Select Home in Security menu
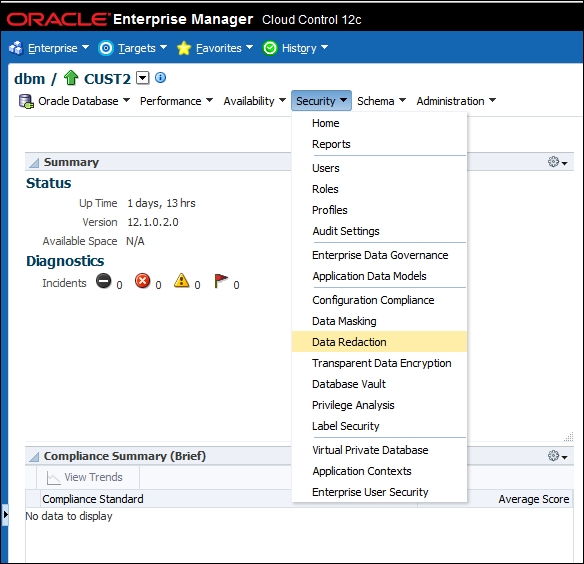The height and width of the screenshot is (564, 584). (x=380, y=123)
